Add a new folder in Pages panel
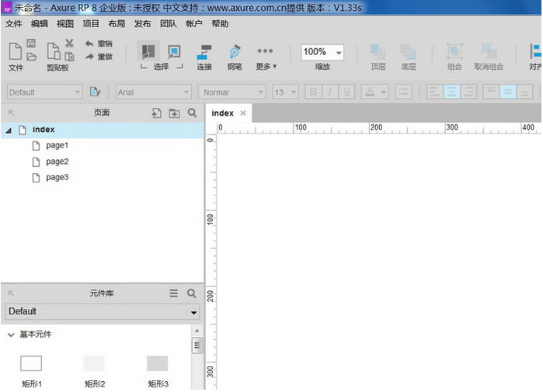Screen dimensions: 543x392 click(174, 113)
